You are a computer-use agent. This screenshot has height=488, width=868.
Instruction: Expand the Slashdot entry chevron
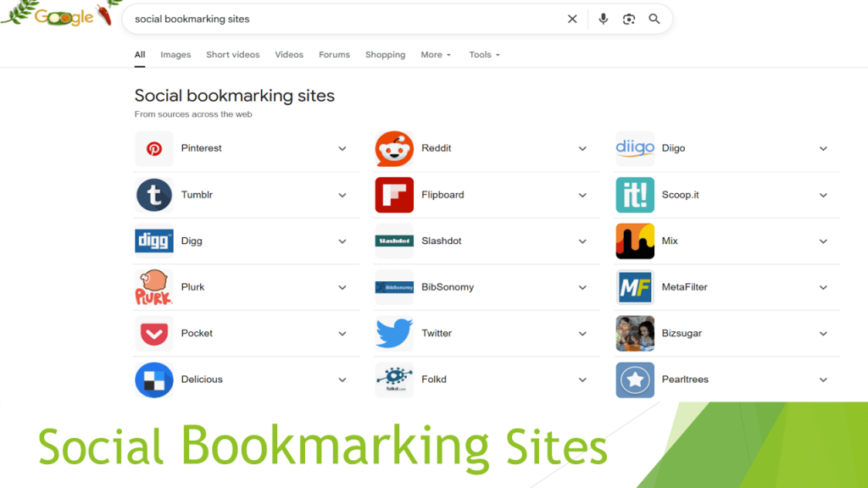[582, 241]
